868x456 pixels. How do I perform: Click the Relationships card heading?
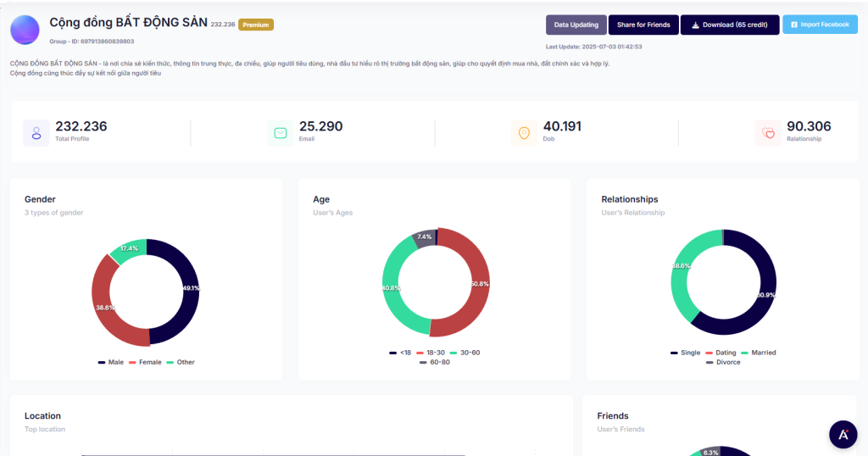pyautogui.click(x=630, y=199)
